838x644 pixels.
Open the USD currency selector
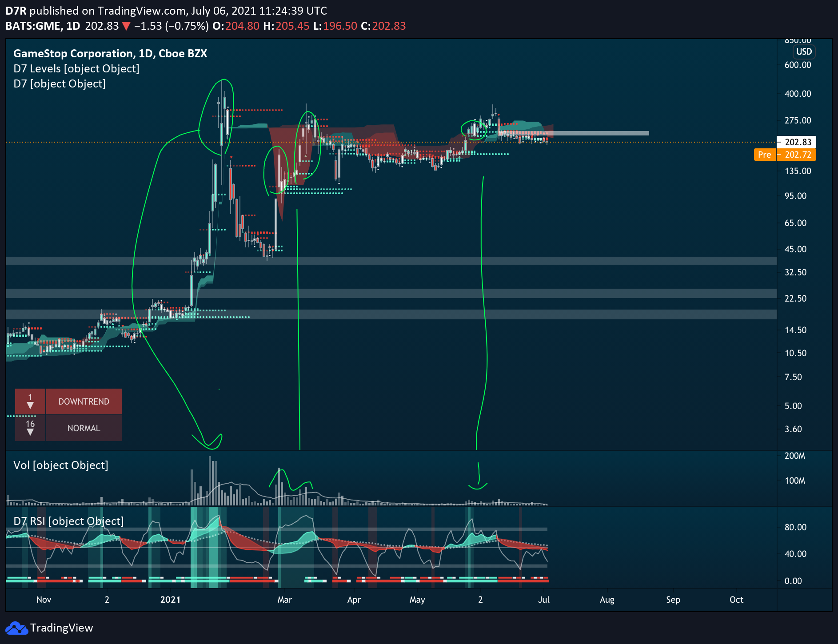click(x=804, y=52)
